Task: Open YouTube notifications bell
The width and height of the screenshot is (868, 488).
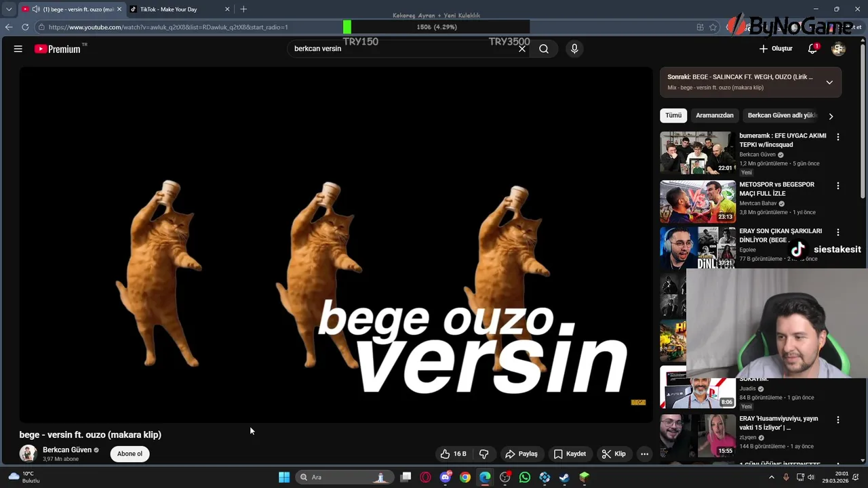Action: (812, 49)
